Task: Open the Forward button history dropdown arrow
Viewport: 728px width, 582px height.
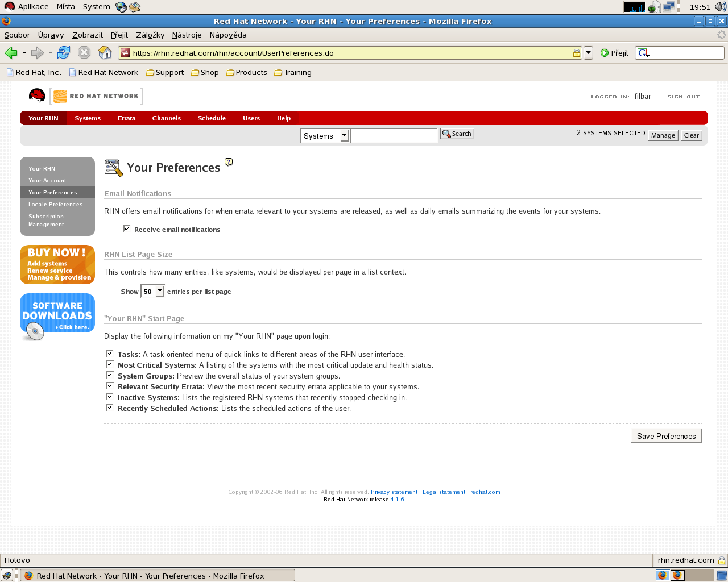Action: click(x=51, y=53)
